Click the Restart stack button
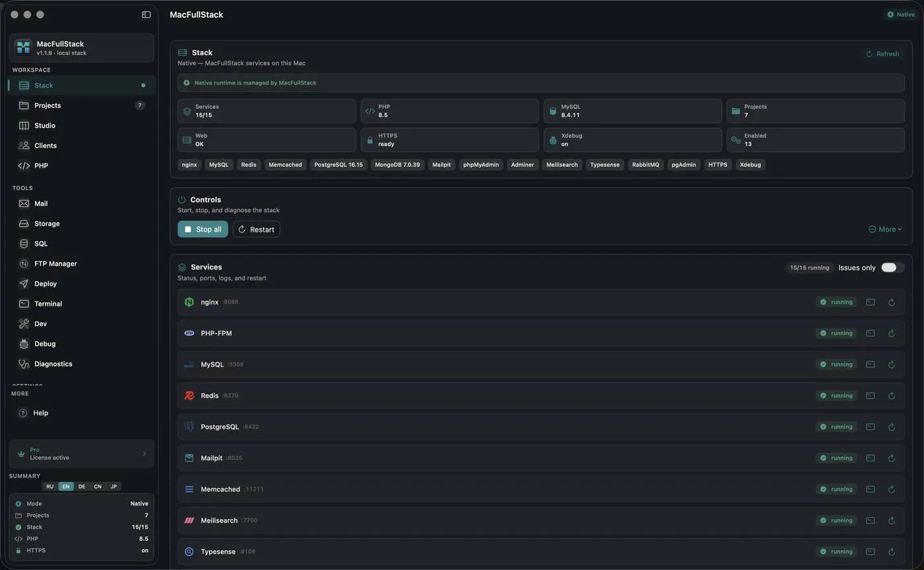This screenshot has width=924, height=570. tap(256, 229)
